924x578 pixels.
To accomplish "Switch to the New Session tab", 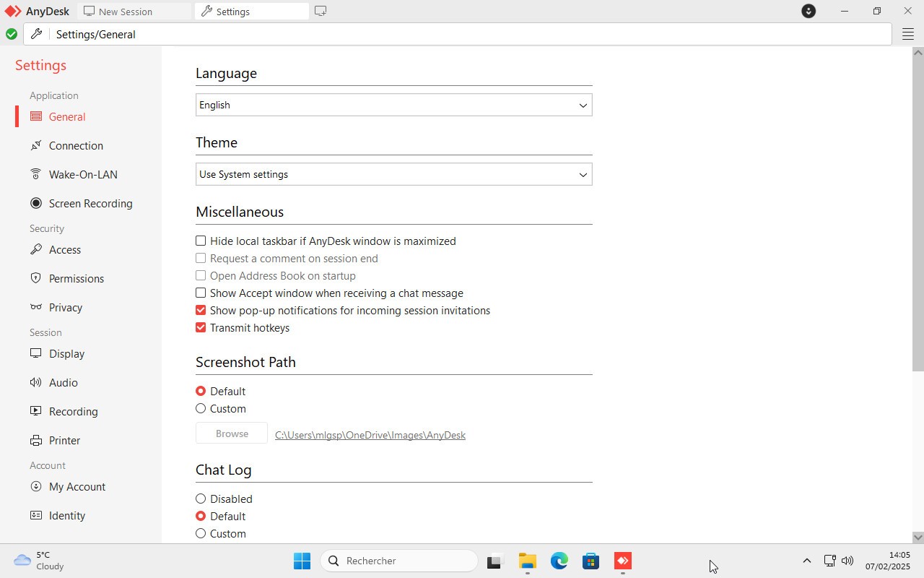I will click(x=135, y=12).
